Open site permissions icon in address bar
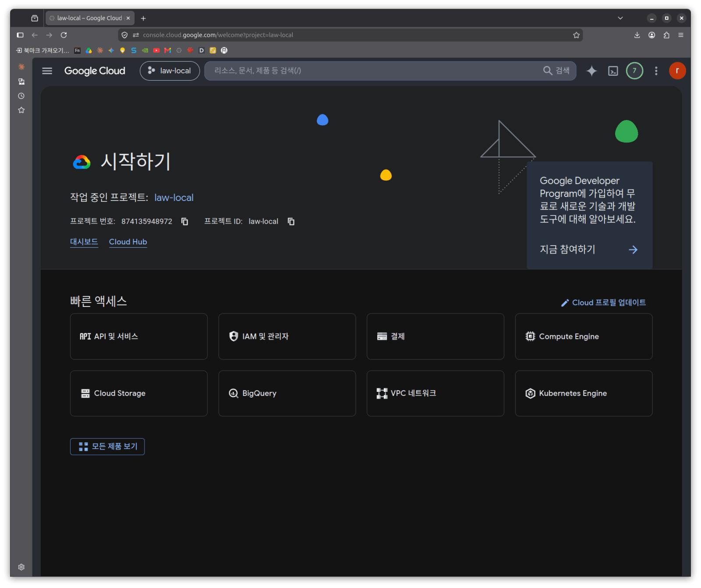The image size is (701, 588). [136, 35]
